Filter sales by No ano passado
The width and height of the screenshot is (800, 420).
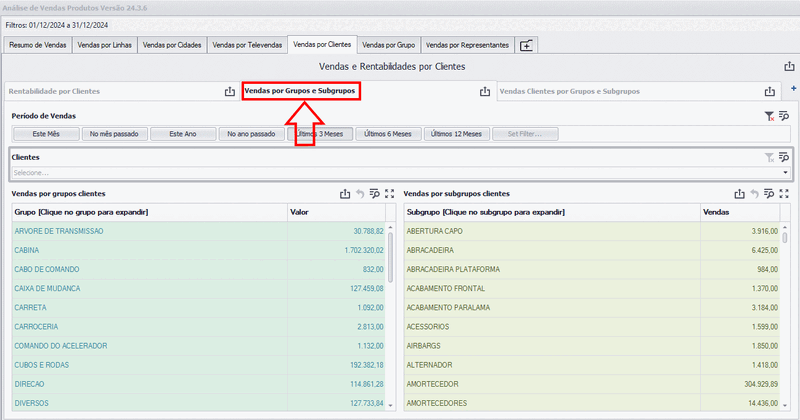[x=251, y=134]
